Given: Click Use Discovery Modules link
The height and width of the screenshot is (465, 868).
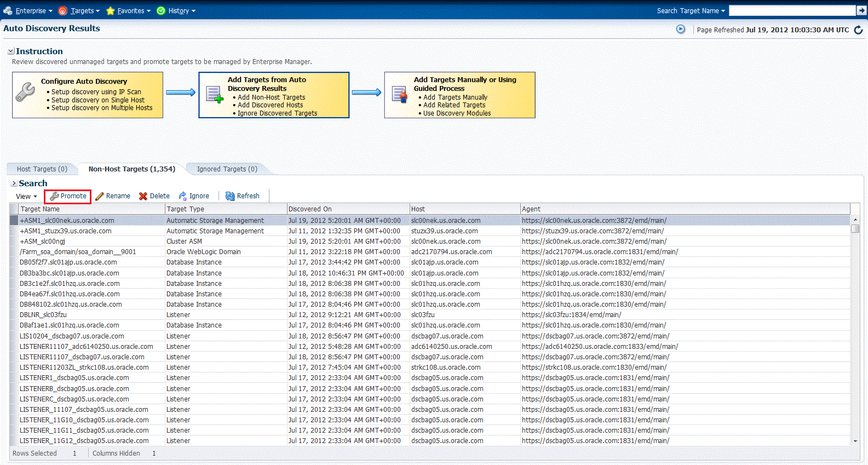Looking at the screenshot, I should [457, 113].
